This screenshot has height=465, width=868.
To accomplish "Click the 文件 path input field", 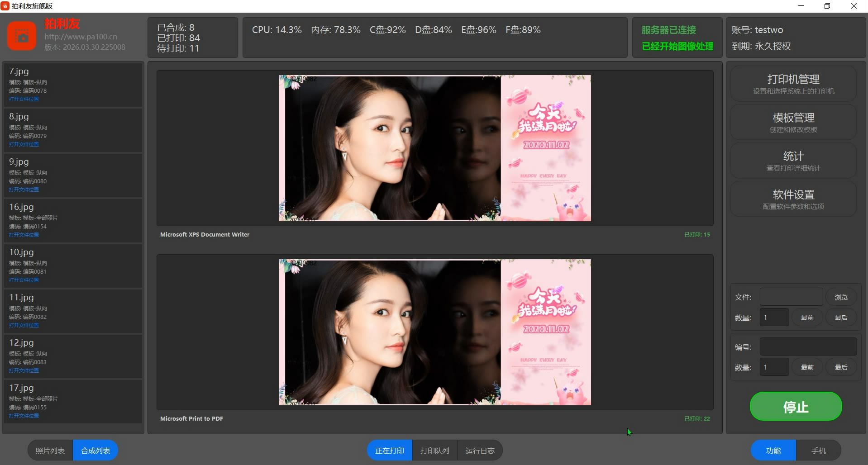I will [791, 297].
